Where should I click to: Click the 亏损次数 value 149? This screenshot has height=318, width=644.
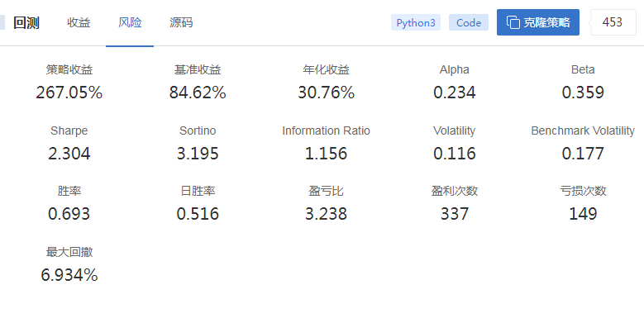[x=583, y=214]
